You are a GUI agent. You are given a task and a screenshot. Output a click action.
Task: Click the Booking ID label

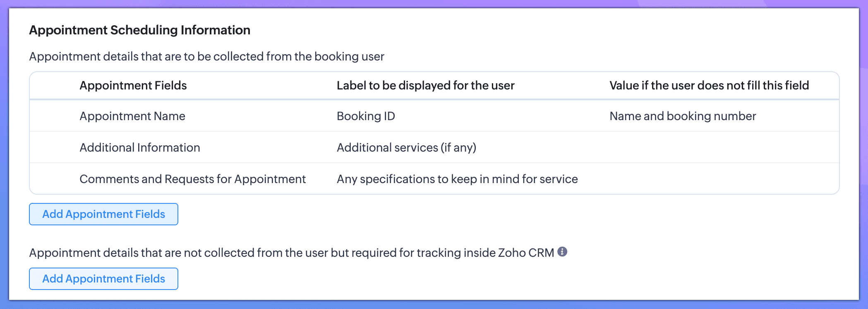coord(366,116)
